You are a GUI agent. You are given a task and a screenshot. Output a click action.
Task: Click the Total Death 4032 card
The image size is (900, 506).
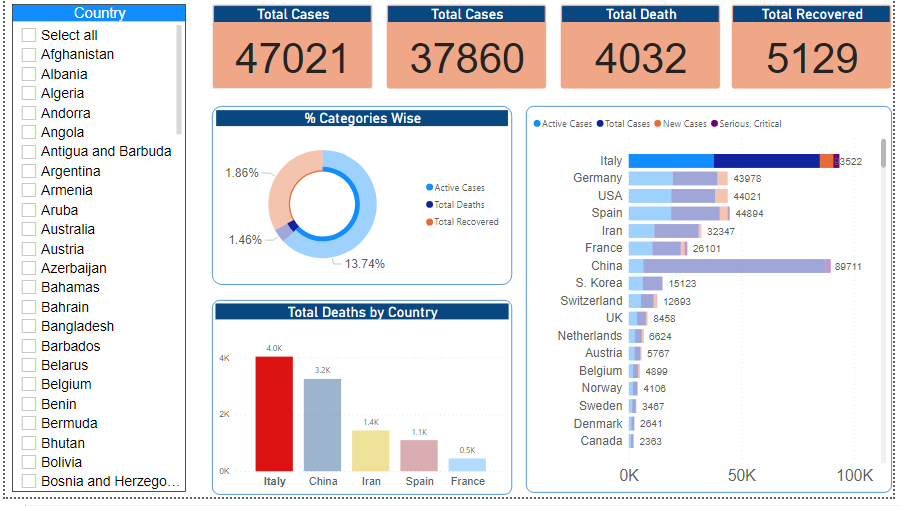[641, 47]
